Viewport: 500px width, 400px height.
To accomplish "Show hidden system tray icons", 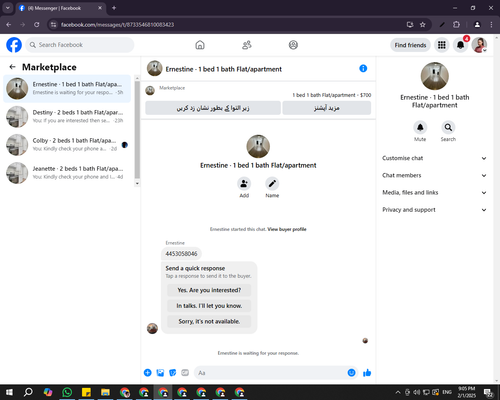I will (x=398, y=392).
